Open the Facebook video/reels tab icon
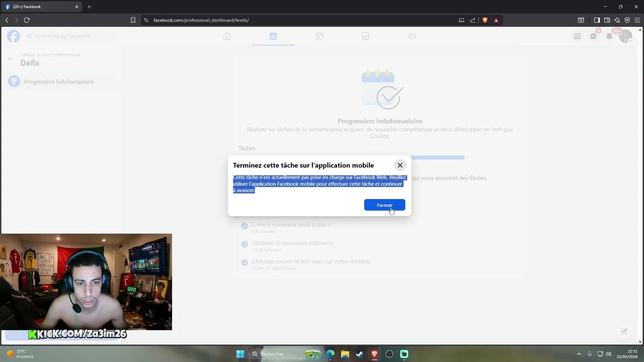 [319, 36]
